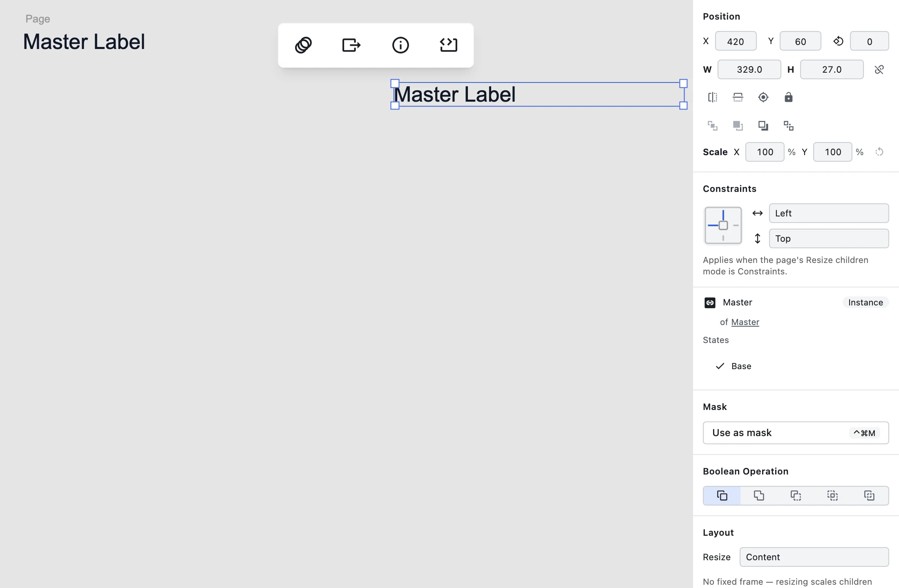Click the width field showing 329.0

[x=749, y=69]
